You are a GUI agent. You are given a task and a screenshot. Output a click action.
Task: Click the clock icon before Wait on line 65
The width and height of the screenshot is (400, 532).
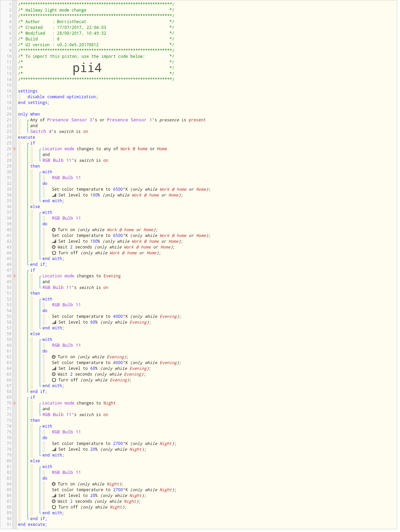click(x=54, y=374)
